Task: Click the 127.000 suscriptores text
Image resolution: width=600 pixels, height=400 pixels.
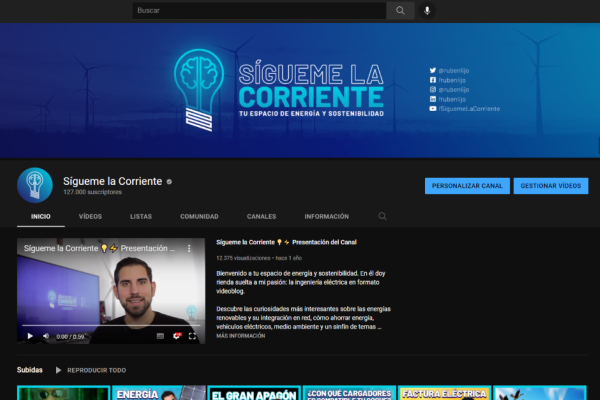Action: [93, 192]
